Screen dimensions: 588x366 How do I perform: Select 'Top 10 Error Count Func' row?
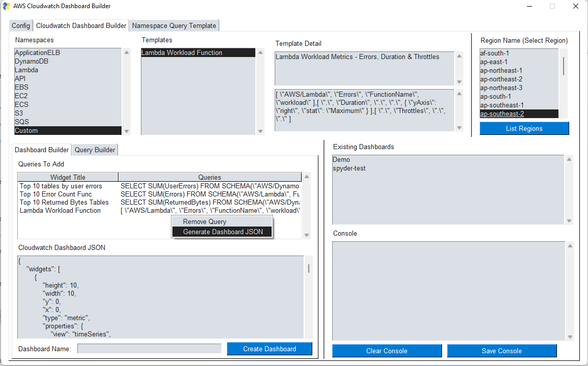(159, 194)
